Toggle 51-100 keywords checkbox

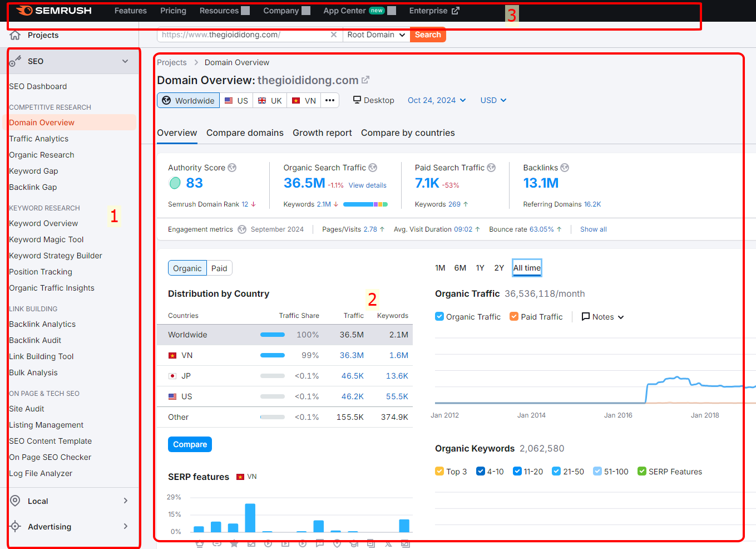point(597,471)
